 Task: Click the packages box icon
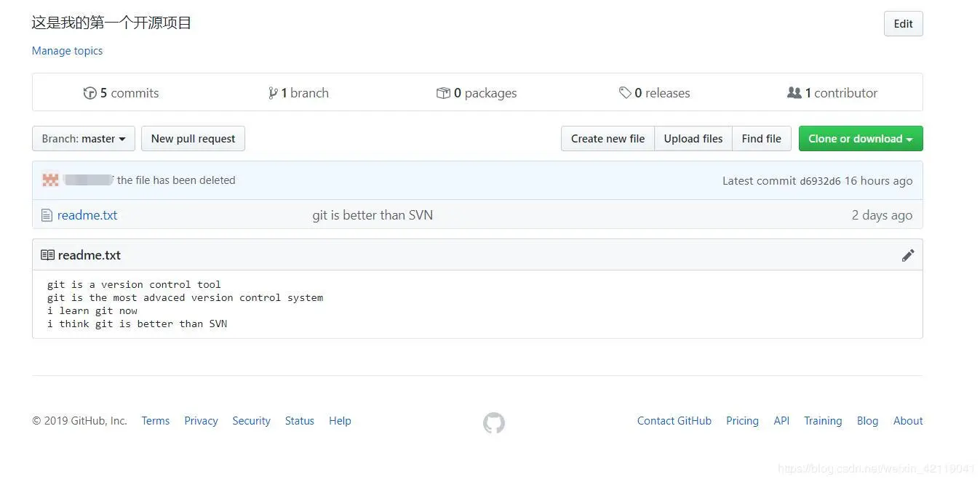click(x=443, y=93)
